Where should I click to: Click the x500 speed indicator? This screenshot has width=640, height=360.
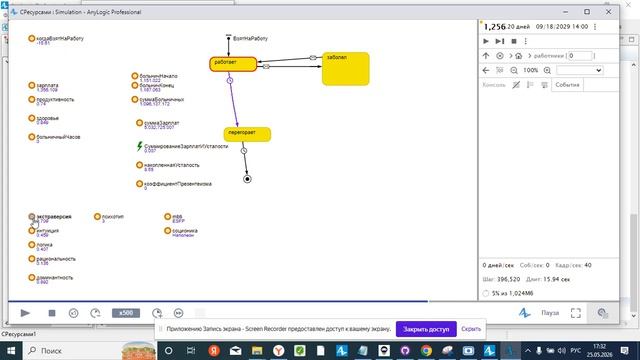click(x=126, y=313)
